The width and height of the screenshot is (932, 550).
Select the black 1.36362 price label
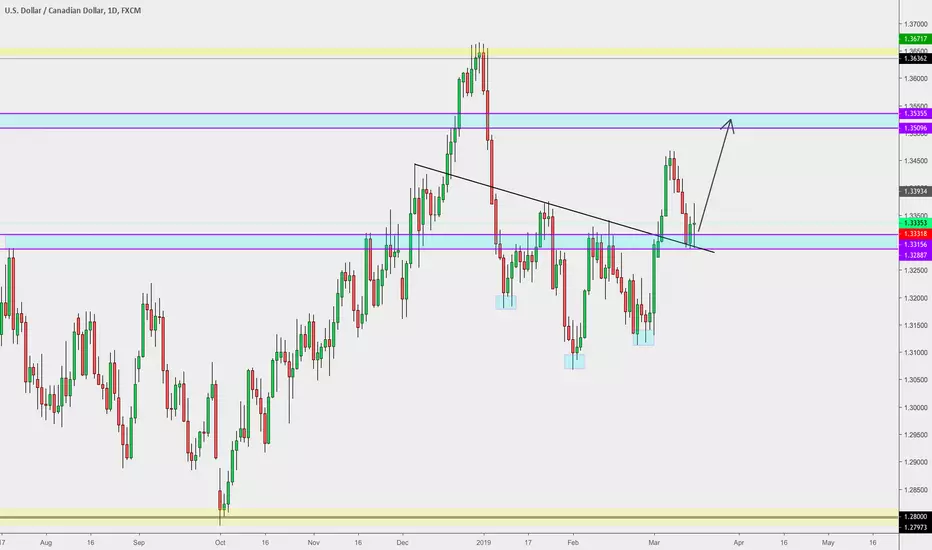click(x=915, y=58)
